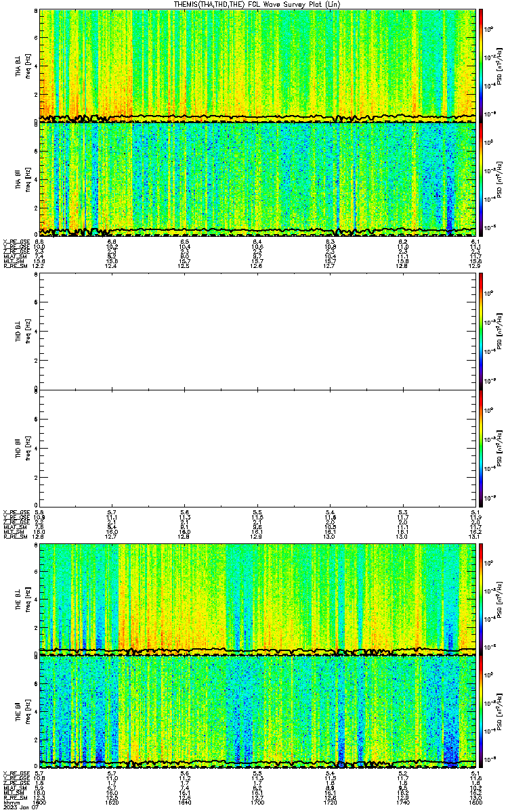Click the PSD color bar beside THA B⊥
The width and height of the screenshot is (508, 812).
[481, 65]
